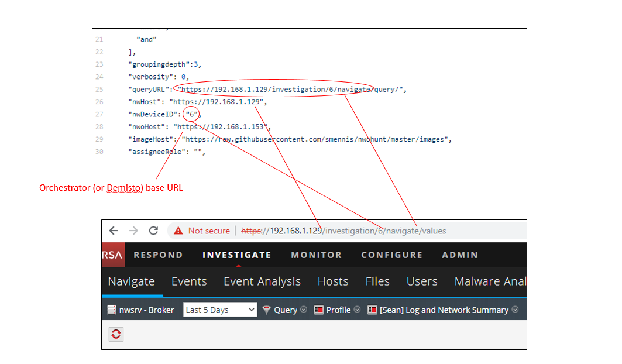Open the ADMIN menu
Viewport: 622px width, 364px height.
(x=460, y=255)
